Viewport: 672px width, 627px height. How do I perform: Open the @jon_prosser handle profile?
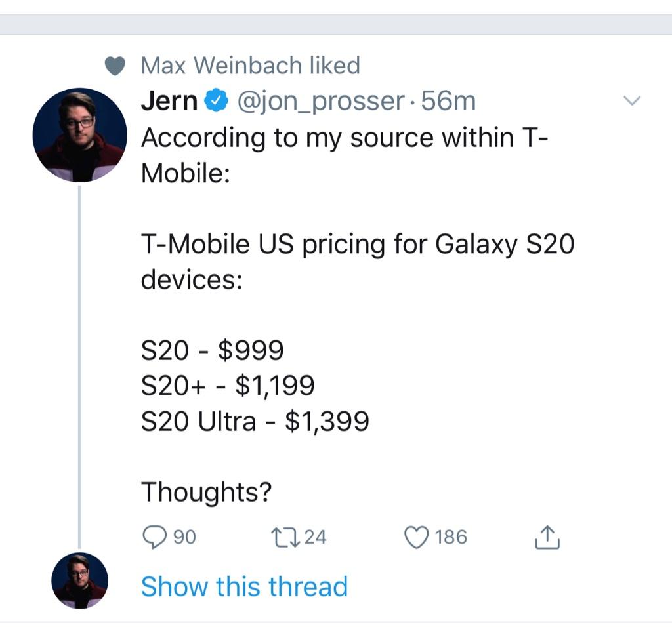(x=320, y=102)
